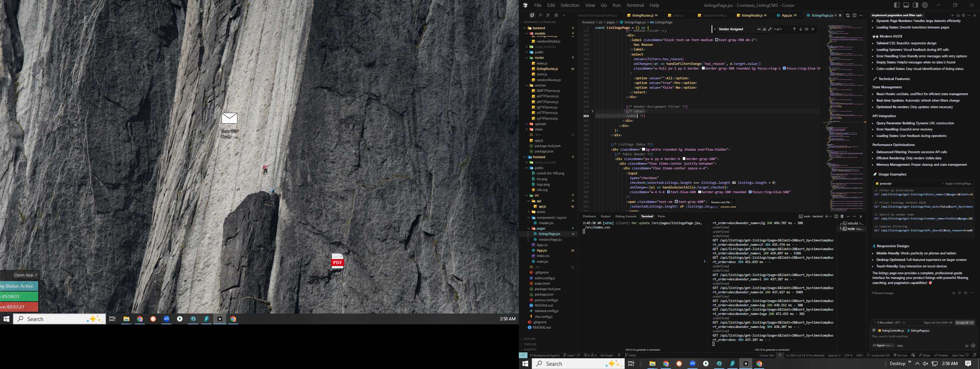Open Cursor settings gear icon in title bar
The image size is (980, 369).
(x=925, y=5)
